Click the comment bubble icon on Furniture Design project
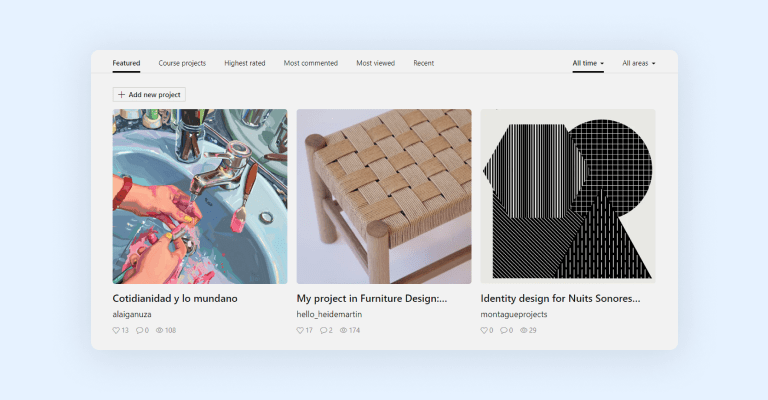The height and width of the screenshot is (400, 768). pyautogui.click(x=324, y=330)
